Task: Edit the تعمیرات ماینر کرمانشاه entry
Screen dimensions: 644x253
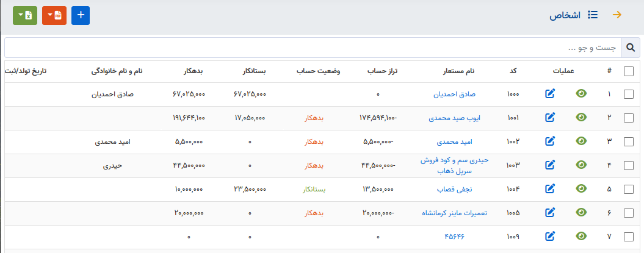Action: (550, 213)
